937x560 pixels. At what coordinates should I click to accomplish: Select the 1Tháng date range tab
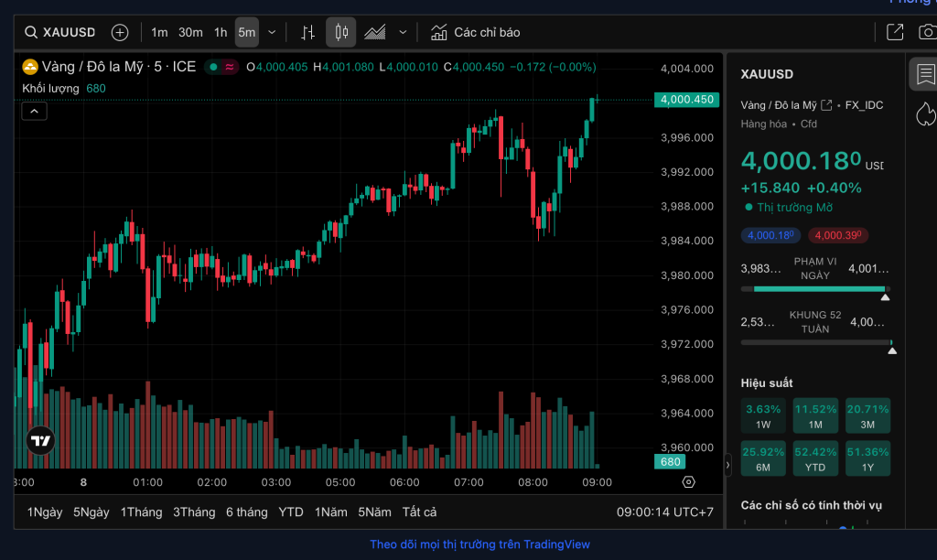tap(140, 512)
